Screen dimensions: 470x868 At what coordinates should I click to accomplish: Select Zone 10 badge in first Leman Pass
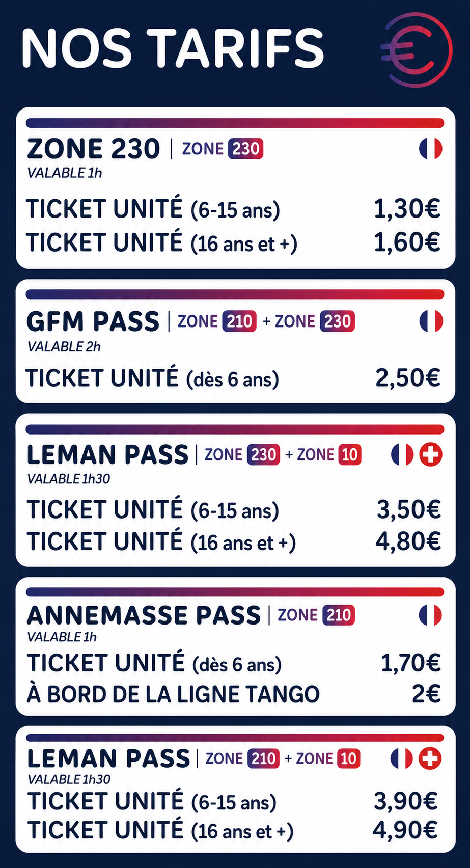point(350,454)
